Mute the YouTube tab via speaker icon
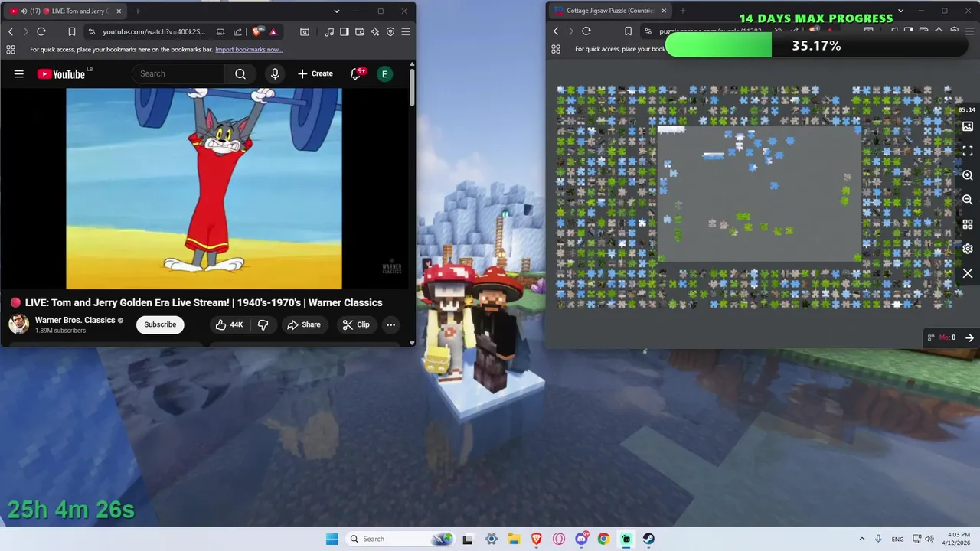 [24, 11]
